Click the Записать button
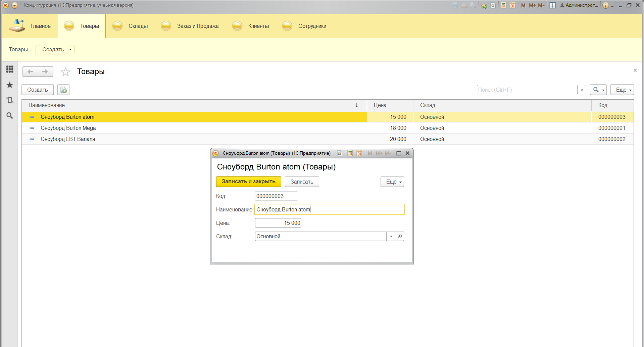Viewport: 644px width, 347px height. click(302, 182)
